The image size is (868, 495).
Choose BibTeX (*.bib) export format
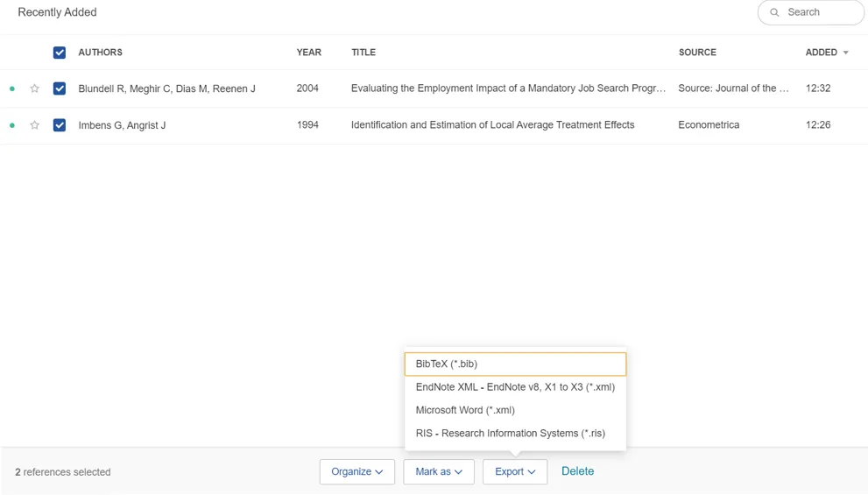click(515, 364)
